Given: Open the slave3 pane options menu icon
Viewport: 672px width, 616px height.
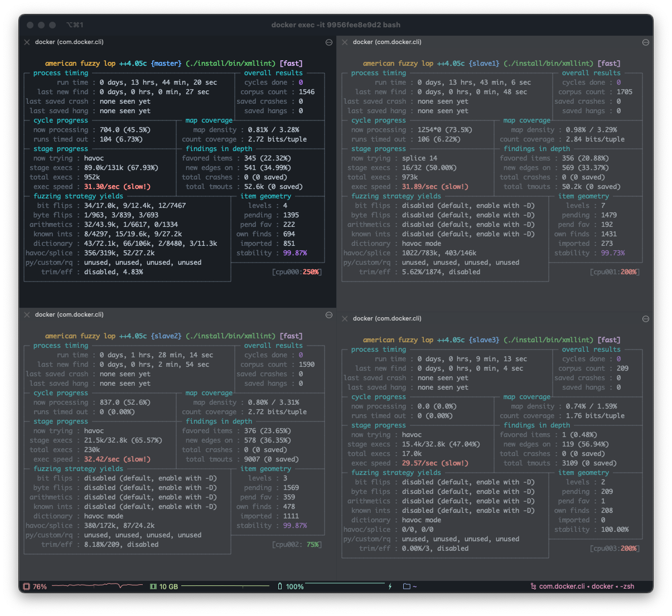Looking at the screenshot, I should pyautogui.click(x=646, y=319).
